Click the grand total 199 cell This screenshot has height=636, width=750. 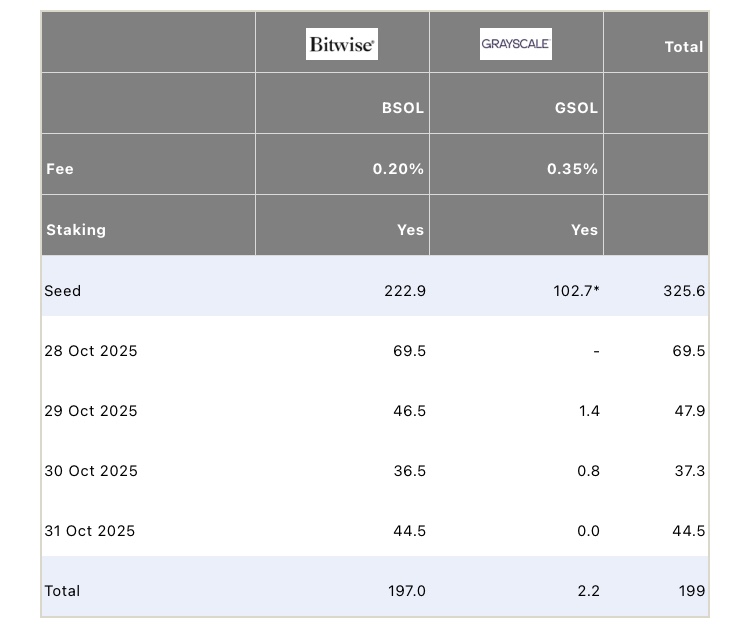691,591
